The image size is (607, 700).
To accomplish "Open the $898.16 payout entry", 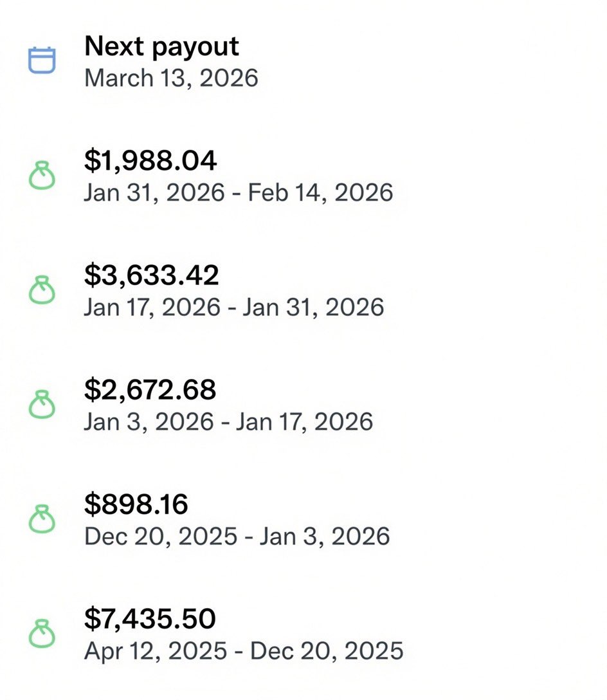I will (136, 504).
